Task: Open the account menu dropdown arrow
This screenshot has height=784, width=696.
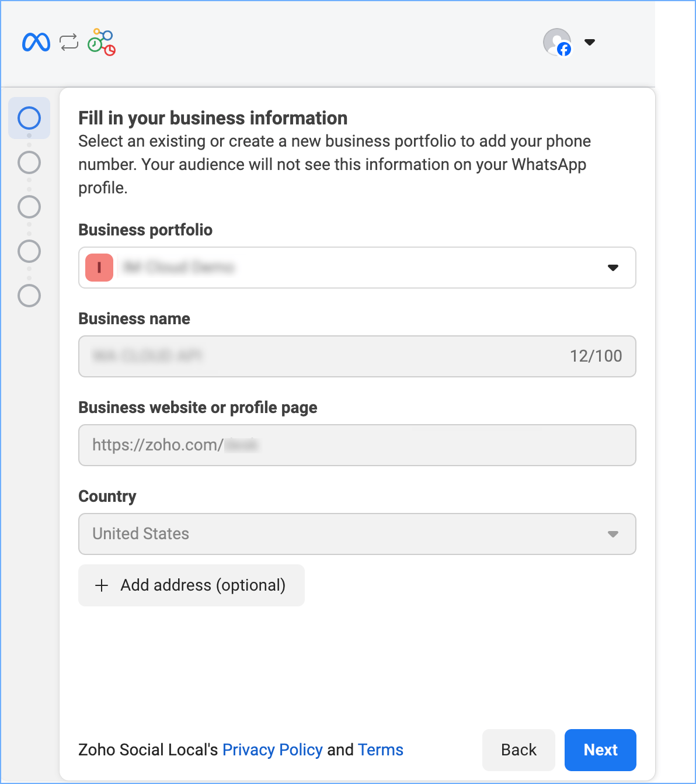Action: point(590,42)
